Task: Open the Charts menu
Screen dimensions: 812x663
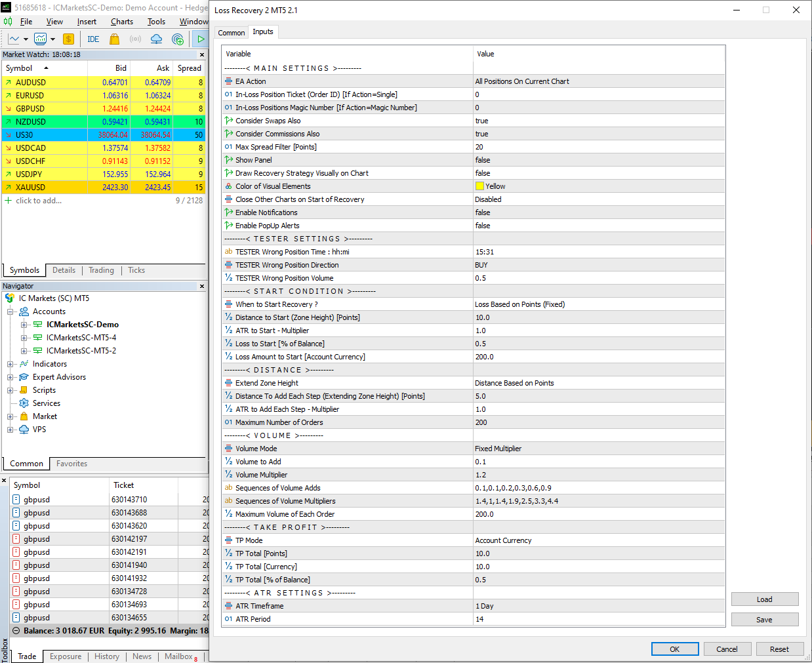Action: pyautogui.click(x=122, y=22)
